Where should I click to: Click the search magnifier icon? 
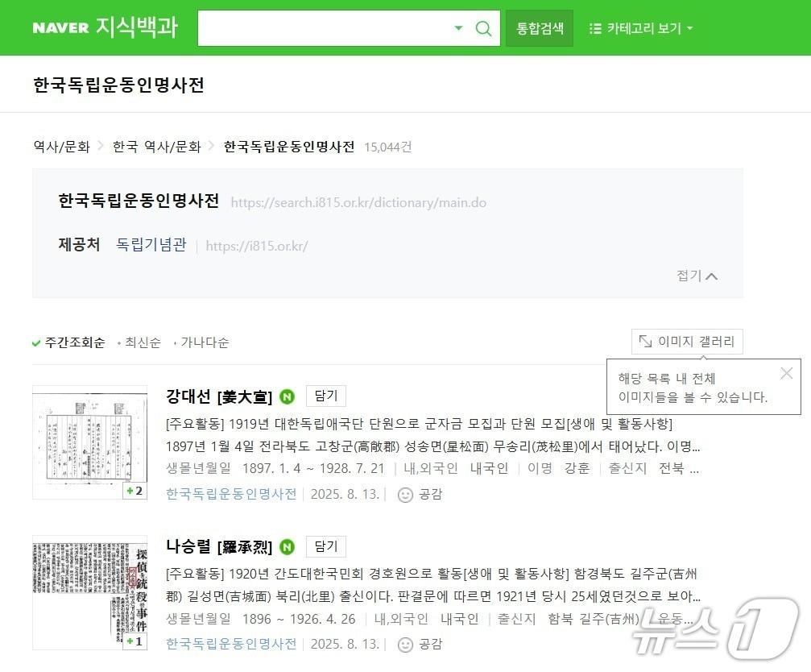coord(483,27)
